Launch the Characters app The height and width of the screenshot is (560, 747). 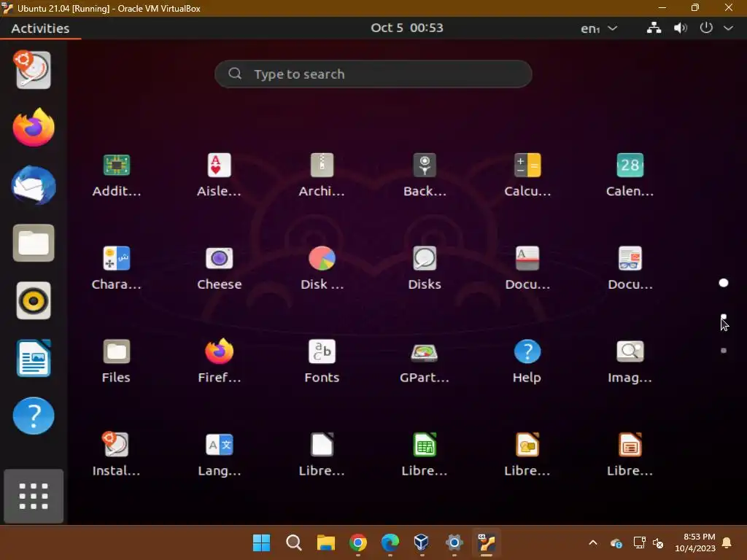click(x=117, y=268)
